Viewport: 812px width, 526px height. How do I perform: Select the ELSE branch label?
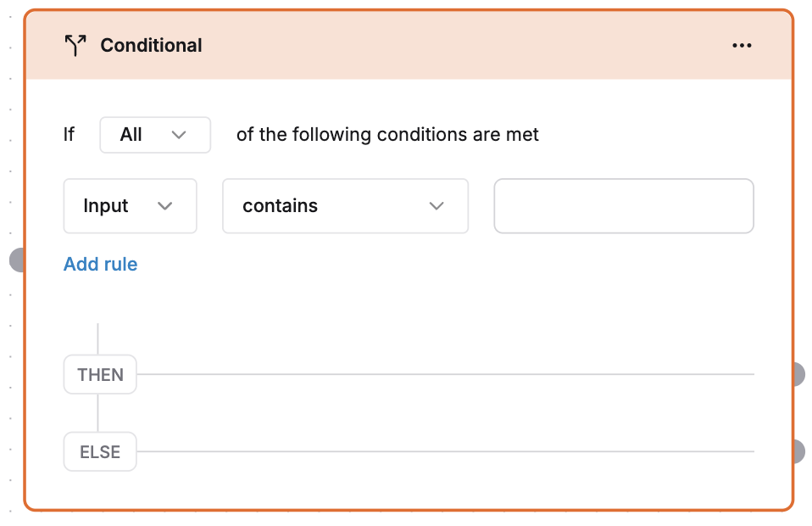99,451
